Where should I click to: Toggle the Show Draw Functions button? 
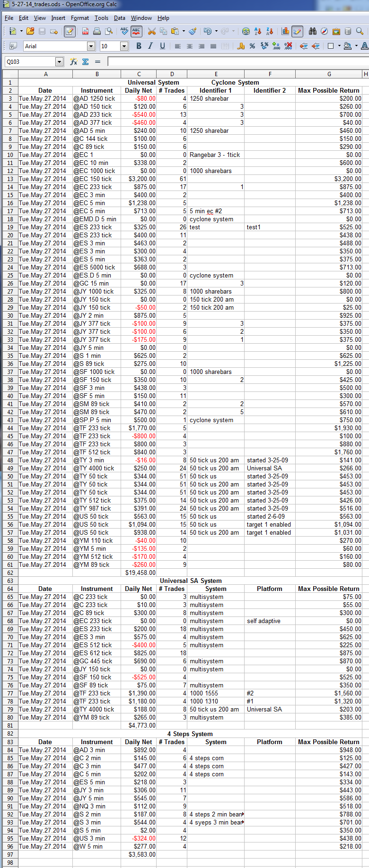(297, 31)
